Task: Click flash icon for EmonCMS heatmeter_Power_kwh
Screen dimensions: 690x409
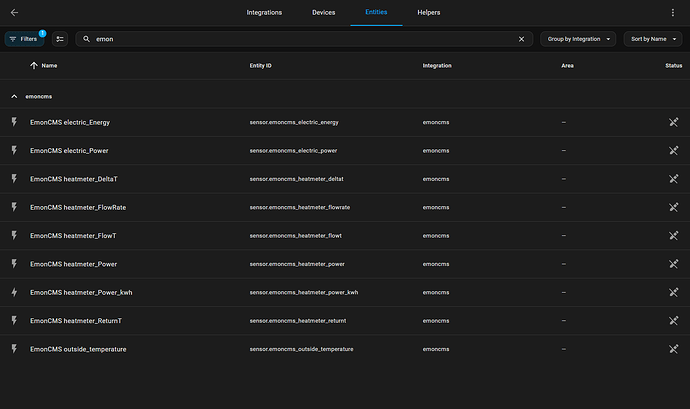Action: pos(14,292)
